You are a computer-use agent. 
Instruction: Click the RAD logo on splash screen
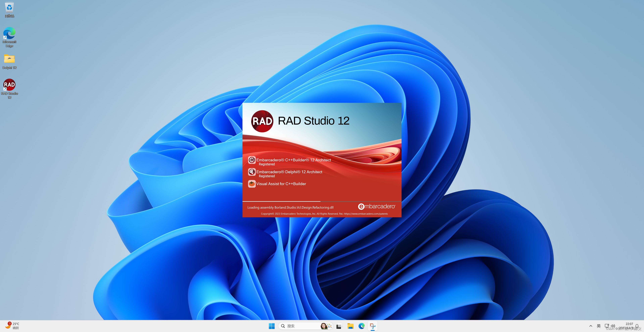click(x=262, y=121)
